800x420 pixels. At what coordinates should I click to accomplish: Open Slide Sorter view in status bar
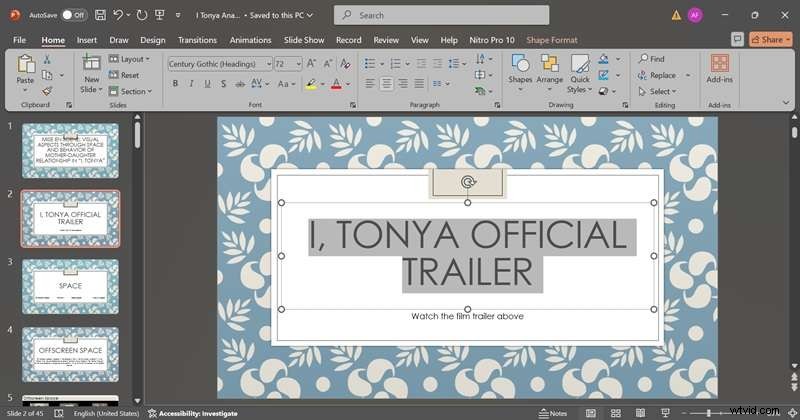(616, 413)
